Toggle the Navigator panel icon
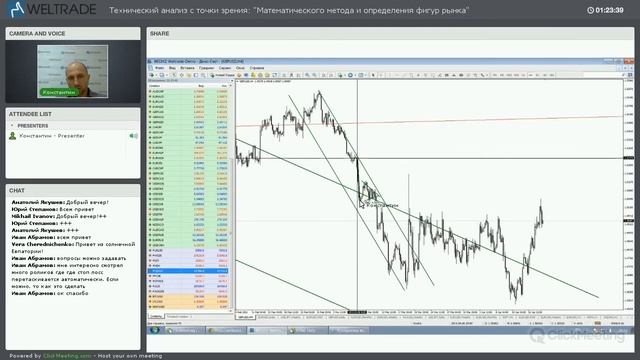This screenshot has height=360, width=640. coord(189,75)
